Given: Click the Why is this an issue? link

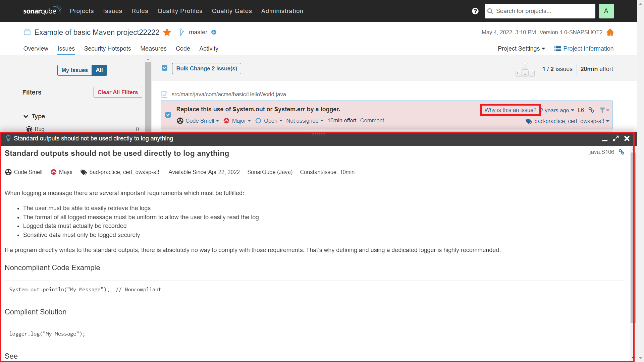Looking at the screenshot, I should point(510,110).
